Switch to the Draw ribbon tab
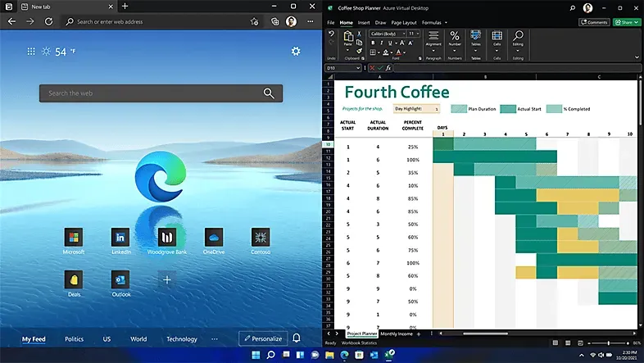The width and height of the screenshot is (644, 363). click(380, 23)
